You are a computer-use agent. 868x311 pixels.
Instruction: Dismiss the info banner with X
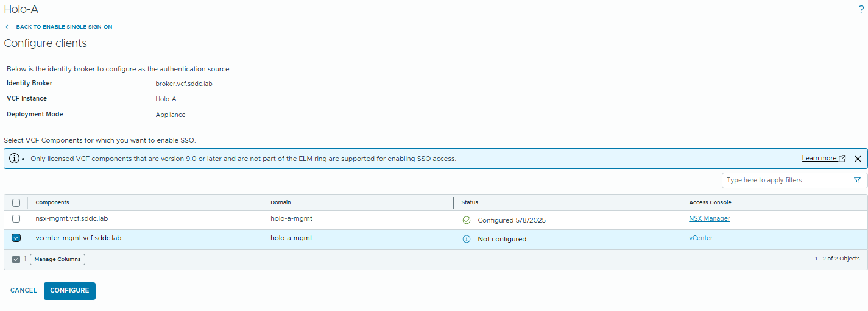pyautogui.click(x=858, y=159)
